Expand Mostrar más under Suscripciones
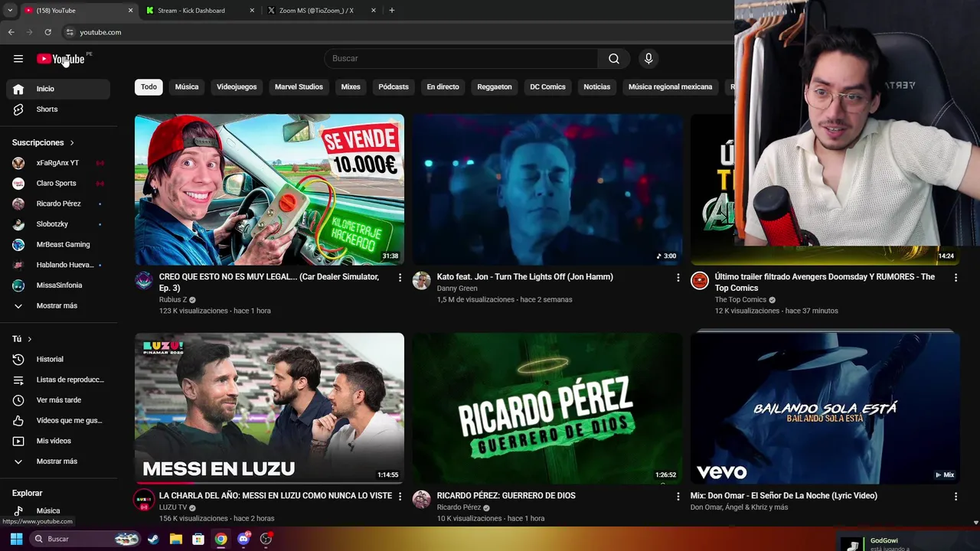 click(x=58, y=306)
